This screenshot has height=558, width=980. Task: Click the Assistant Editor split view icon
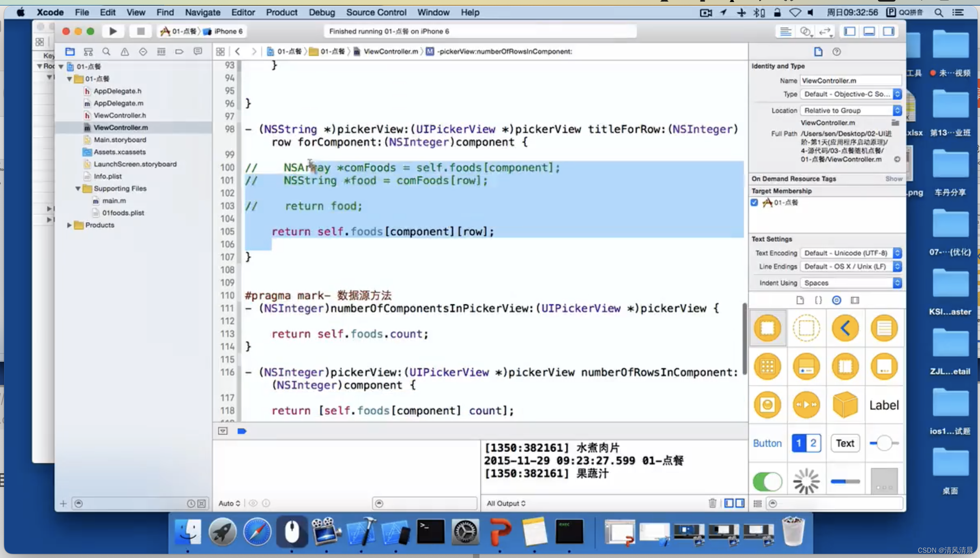[x=806, y=32]
